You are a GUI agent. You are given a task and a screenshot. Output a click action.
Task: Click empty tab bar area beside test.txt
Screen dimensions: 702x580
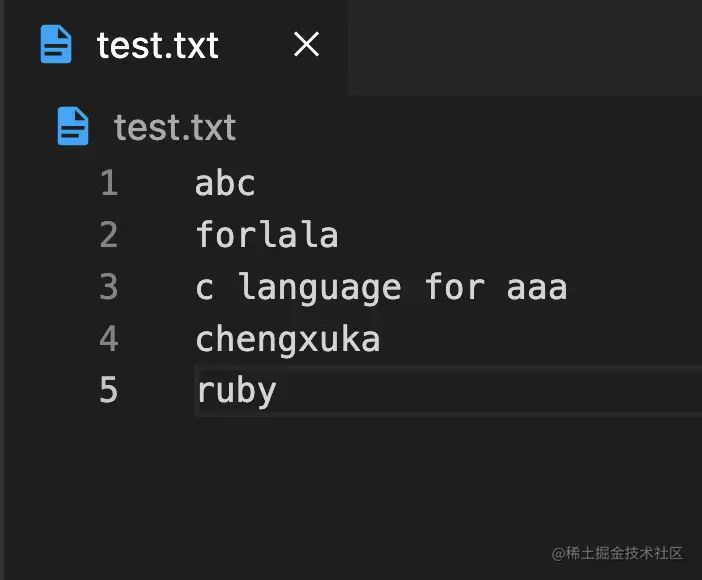(x=525, y=47)
